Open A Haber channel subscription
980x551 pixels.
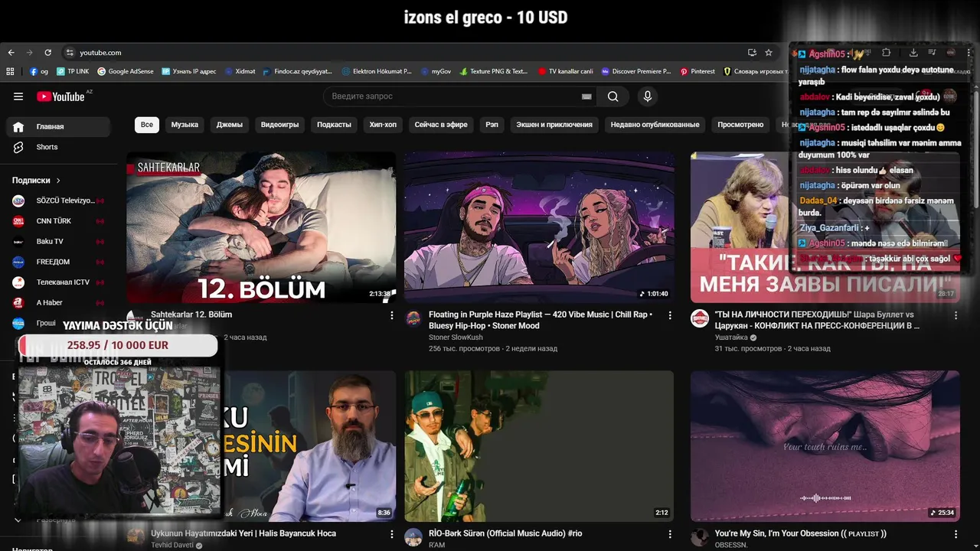pyautogui.click(x=58, y=302)
